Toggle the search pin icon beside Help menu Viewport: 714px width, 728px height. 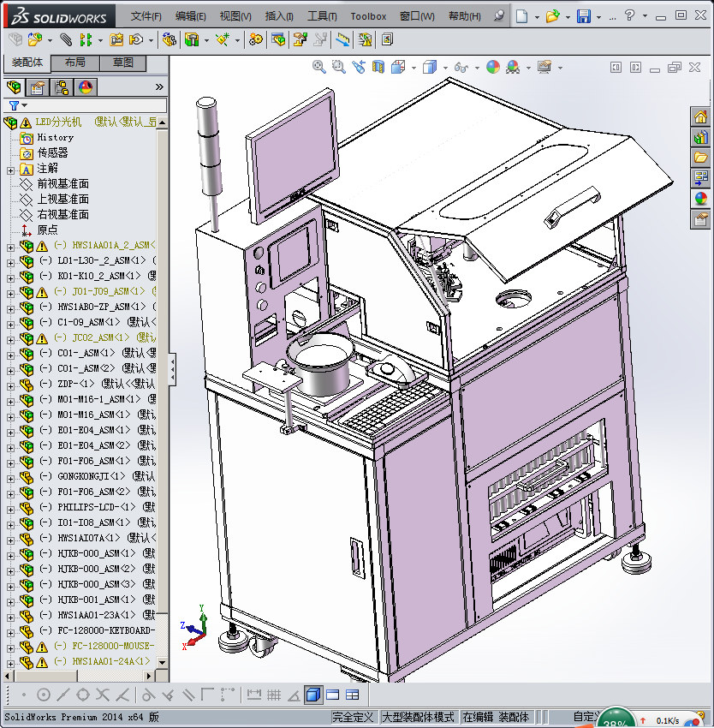pos(500,16)
